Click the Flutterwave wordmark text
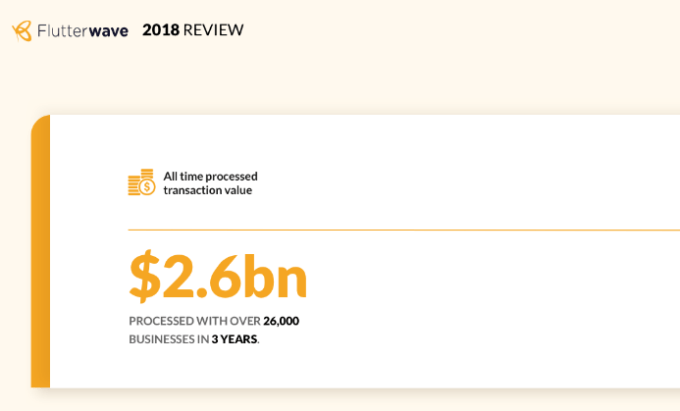 pyautogui.click(x=83, y=31)
